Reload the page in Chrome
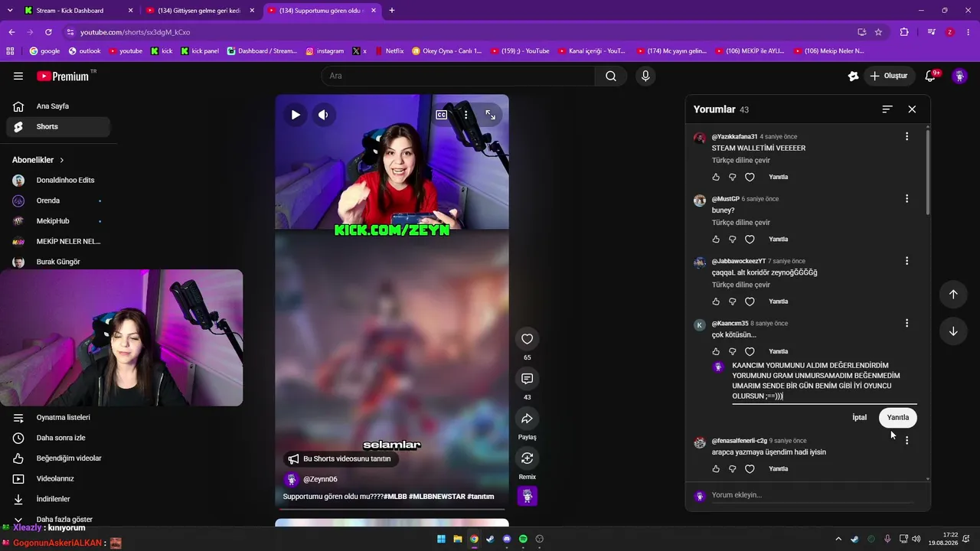This screenshot has width=980, height=551. (48, 32)
